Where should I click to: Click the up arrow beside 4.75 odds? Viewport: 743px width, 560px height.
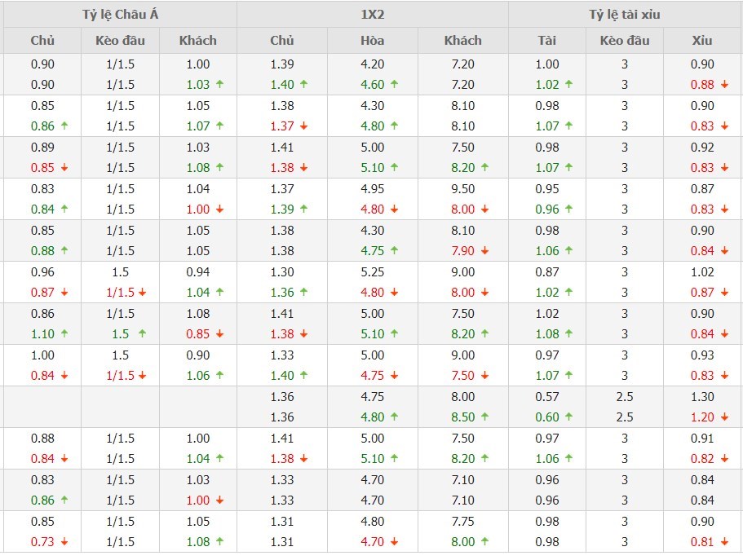click(394, 250)
